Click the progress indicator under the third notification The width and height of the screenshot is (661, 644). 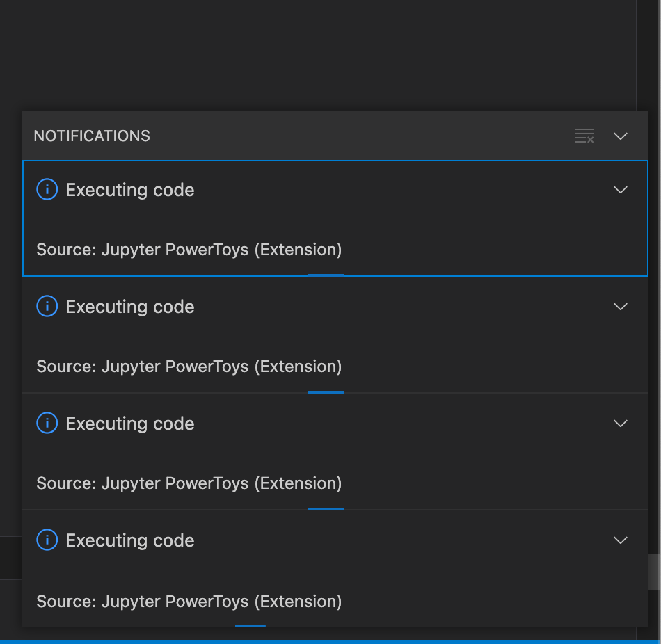[326, 510]
